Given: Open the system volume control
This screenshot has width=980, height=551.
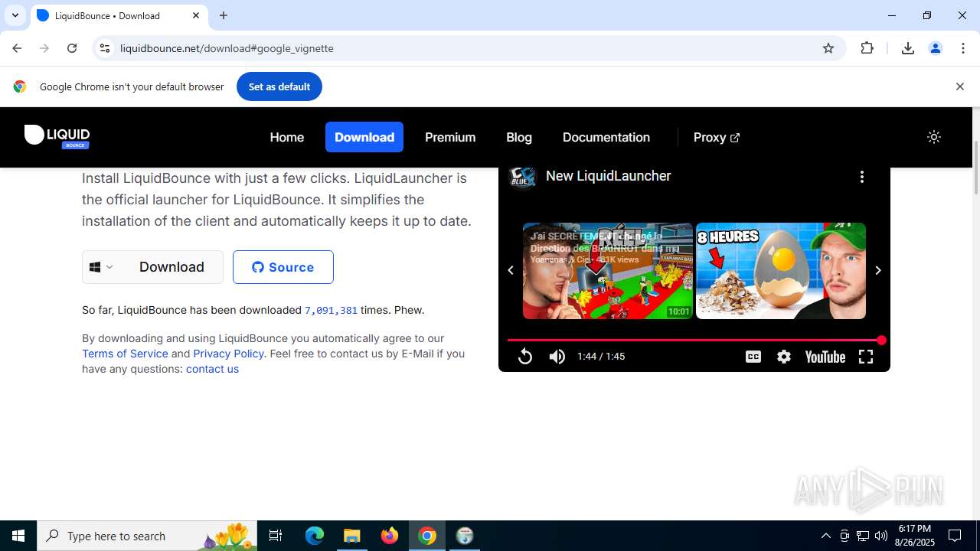Looking at the screenshot, I should point(881,536).
